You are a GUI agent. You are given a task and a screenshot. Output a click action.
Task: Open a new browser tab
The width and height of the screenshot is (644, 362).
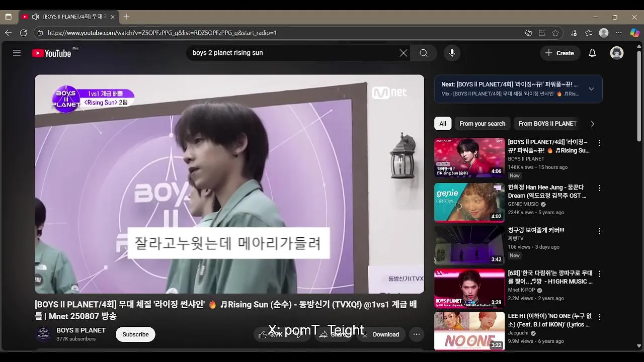coord(126,17)
